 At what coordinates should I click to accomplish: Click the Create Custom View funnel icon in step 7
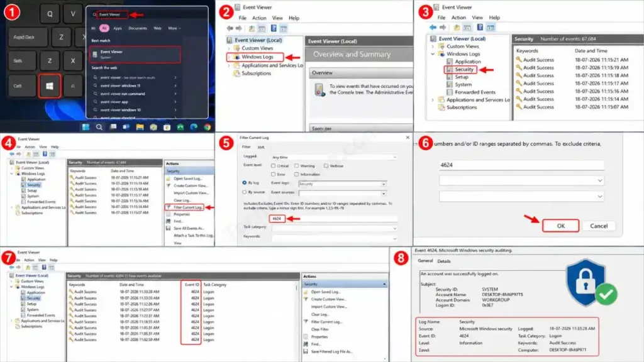pos(306,299)
